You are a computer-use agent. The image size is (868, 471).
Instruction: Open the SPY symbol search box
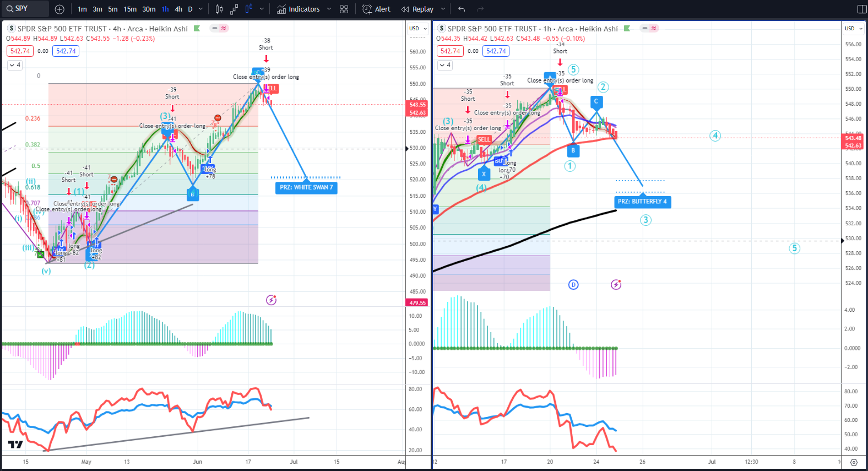coord(25,9)
